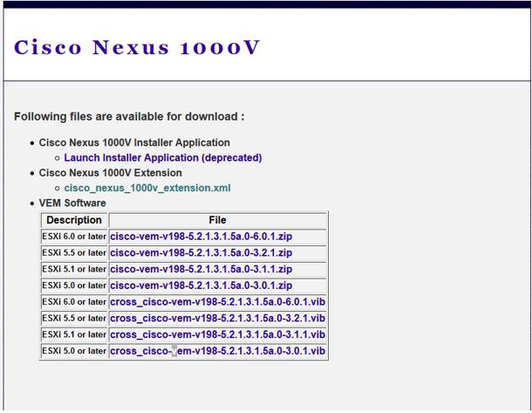Download cross_cisco-vem 3.1.1.vib file

(218, 334)
